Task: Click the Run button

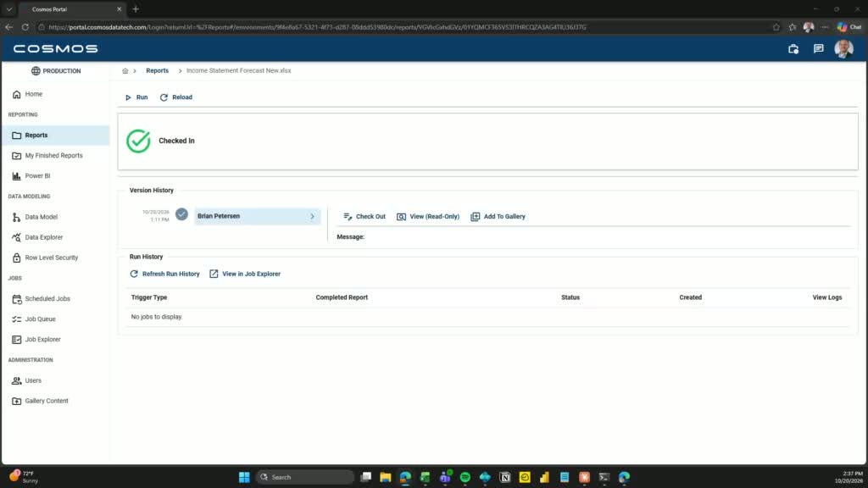Action: pyautogui.click(x=136, y=97)
